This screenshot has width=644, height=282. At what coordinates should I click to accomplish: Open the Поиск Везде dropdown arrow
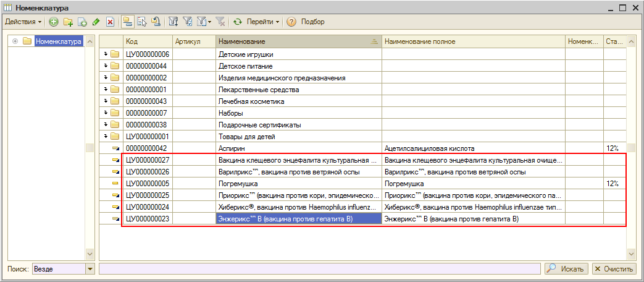click(x=90, y=269)
